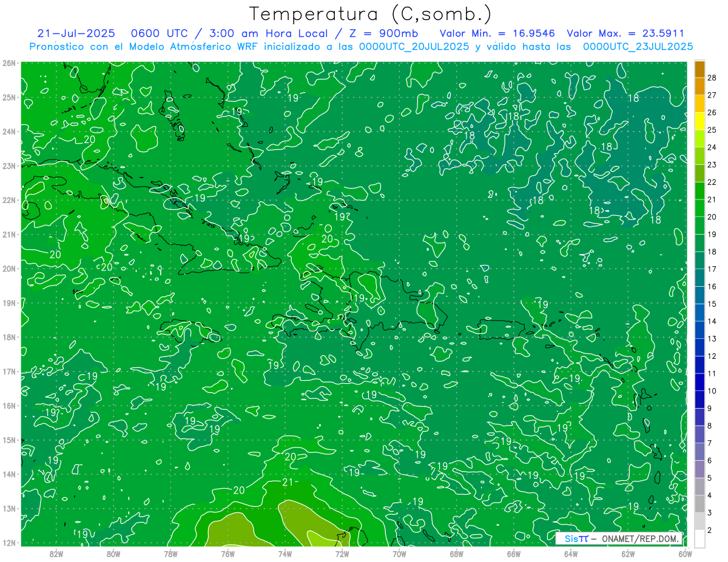Select the '0000UTC_23JUL2025' valid-until text
The image size is (728, 562).
click(638, 46)
